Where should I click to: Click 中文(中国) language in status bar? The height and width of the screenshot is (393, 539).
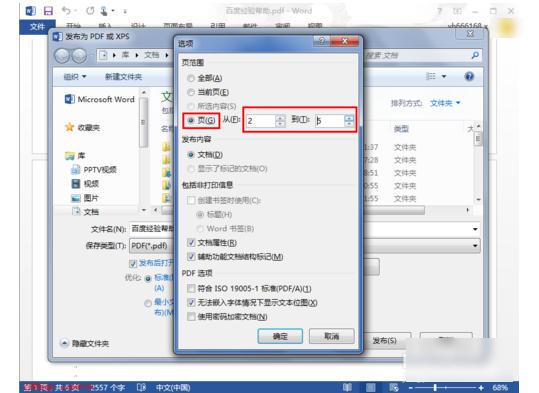click(x=173, y=387)
